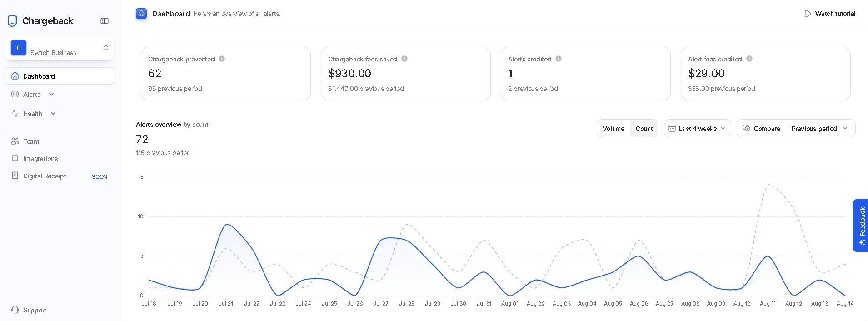
Task: Go to Dashboard in sidebar
Action: pyautogui.click(x=59, y=76)
